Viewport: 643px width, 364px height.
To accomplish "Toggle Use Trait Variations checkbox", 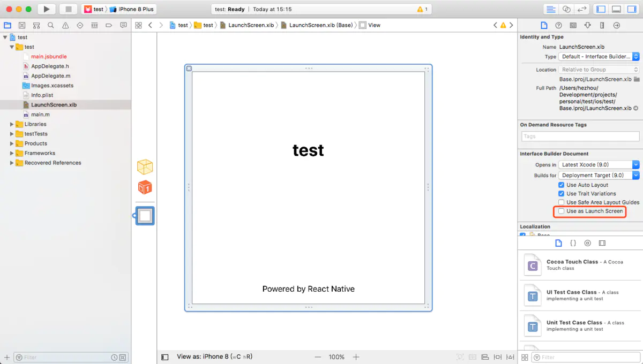I will (x=561, y=193).
